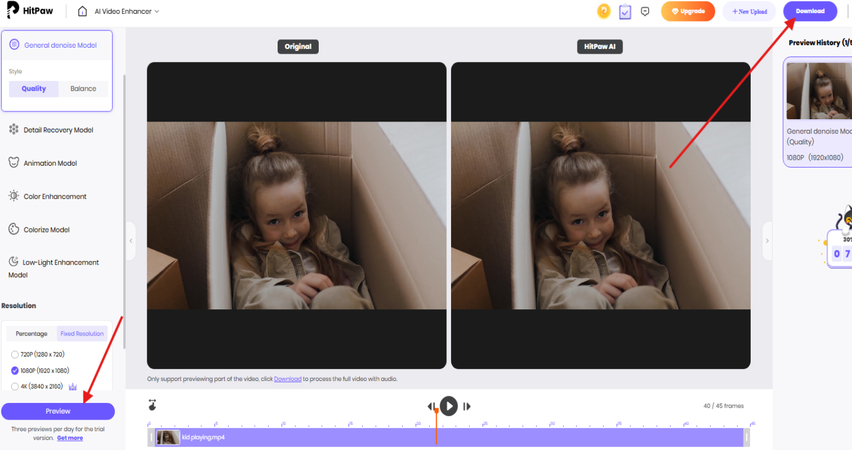Click the Download button at top
Screen dimensions: 852x450
point(810,11)
